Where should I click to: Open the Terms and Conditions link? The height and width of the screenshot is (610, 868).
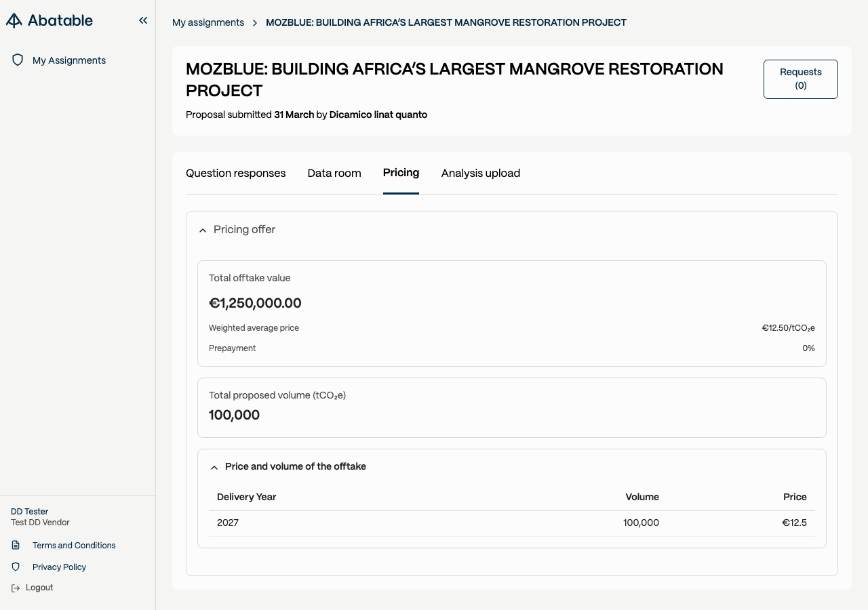74,546
